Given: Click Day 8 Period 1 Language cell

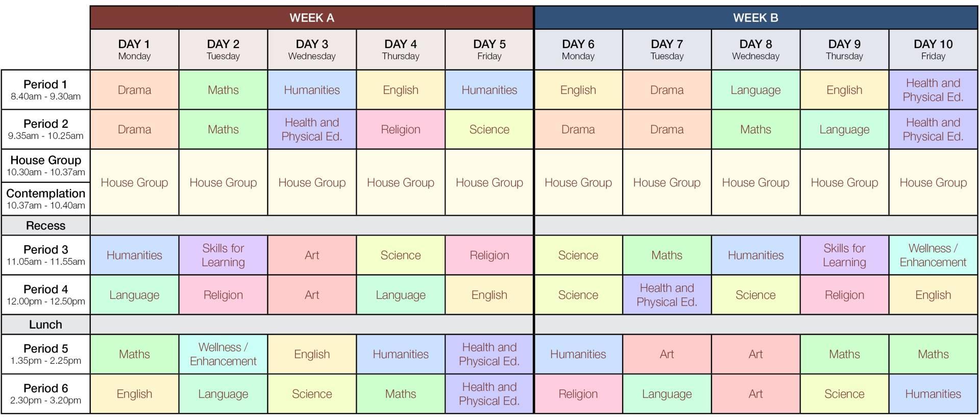Looking at the screenshot, I should tap(755, 90).
